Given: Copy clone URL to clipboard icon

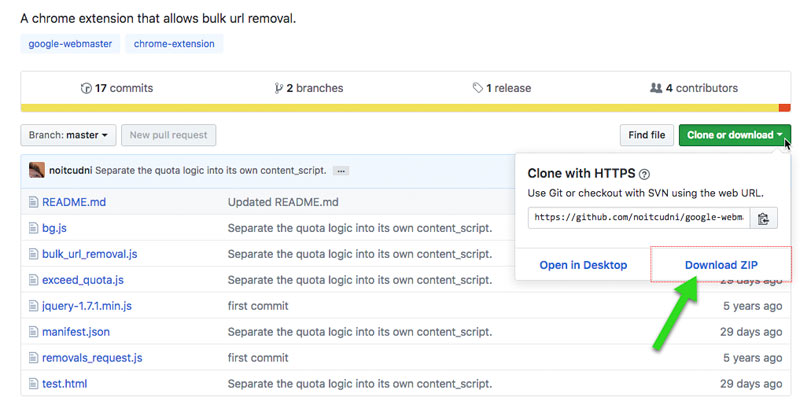Looking at the screenshot, I should coord(763,218).
